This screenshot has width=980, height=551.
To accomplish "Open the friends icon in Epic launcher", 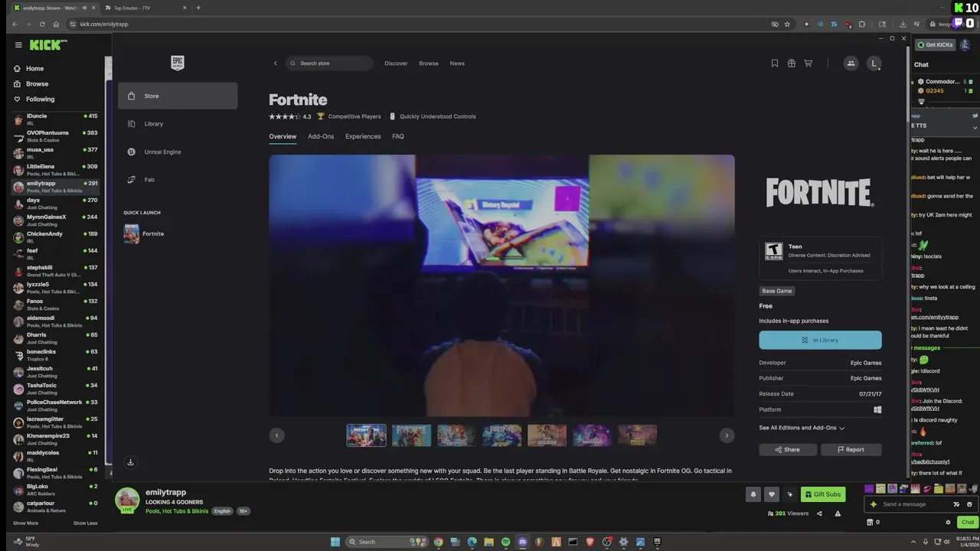I will 851,64.
